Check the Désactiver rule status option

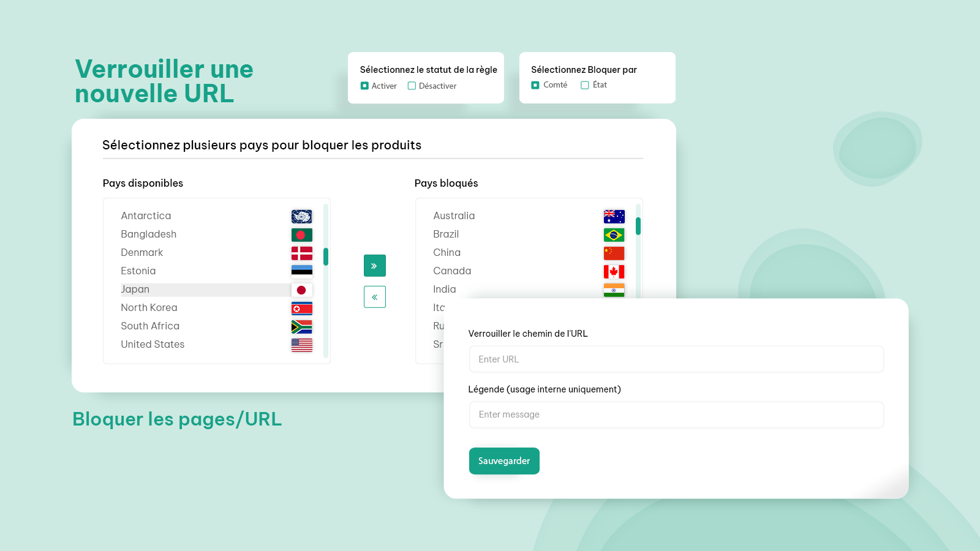412,86
